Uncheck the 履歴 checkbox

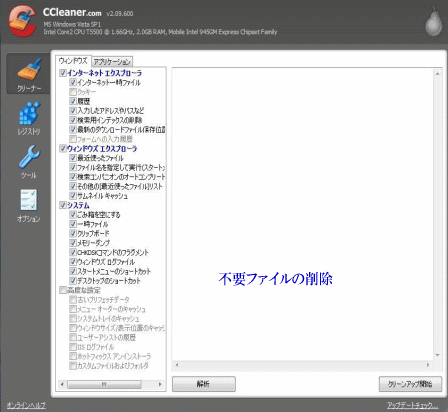[x=73, y=101]
